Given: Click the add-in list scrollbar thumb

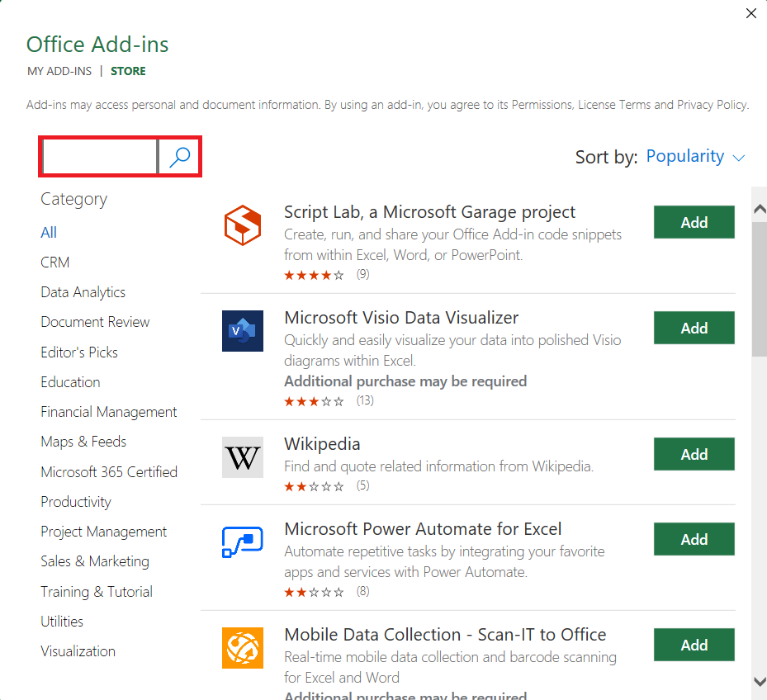Looking at the screenshot, I should coord(760,289).
